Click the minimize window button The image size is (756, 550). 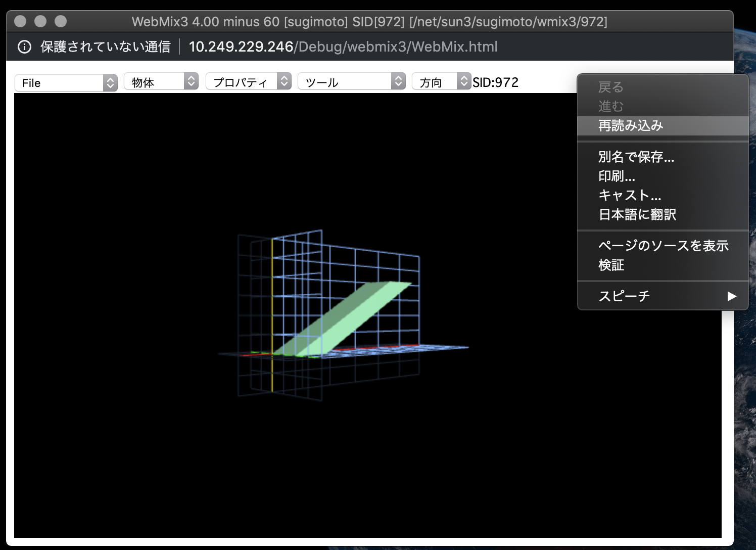[x=40, y=21]
